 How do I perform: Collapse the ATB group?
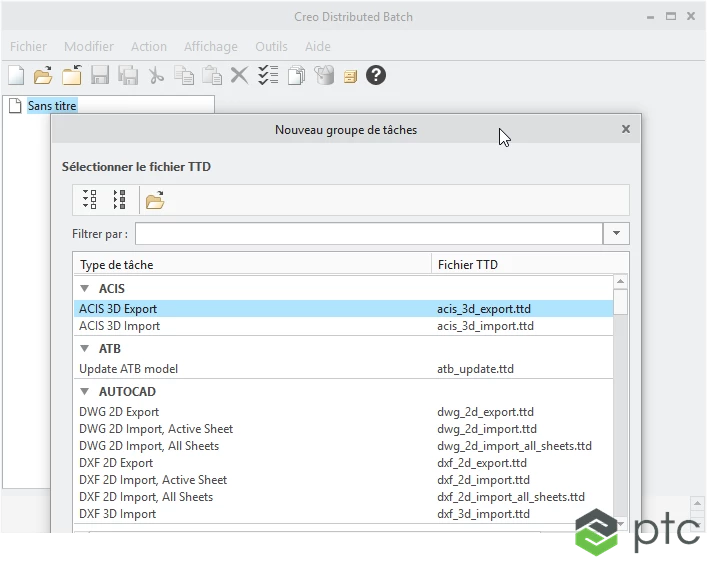tap(84, 348)
